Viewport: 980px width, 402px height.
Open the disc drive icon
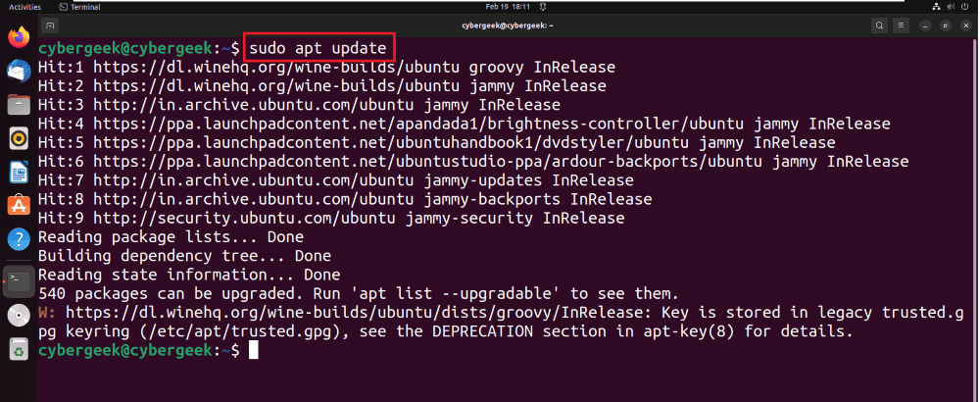(19, 316)
